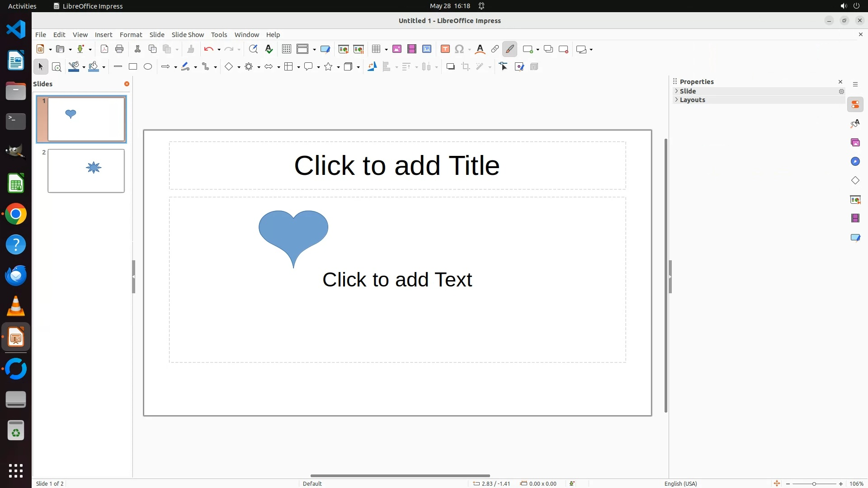Screen dimensions: 868x488
Task: Select the Rectangle drawing tool
Action: pos(133,67)
